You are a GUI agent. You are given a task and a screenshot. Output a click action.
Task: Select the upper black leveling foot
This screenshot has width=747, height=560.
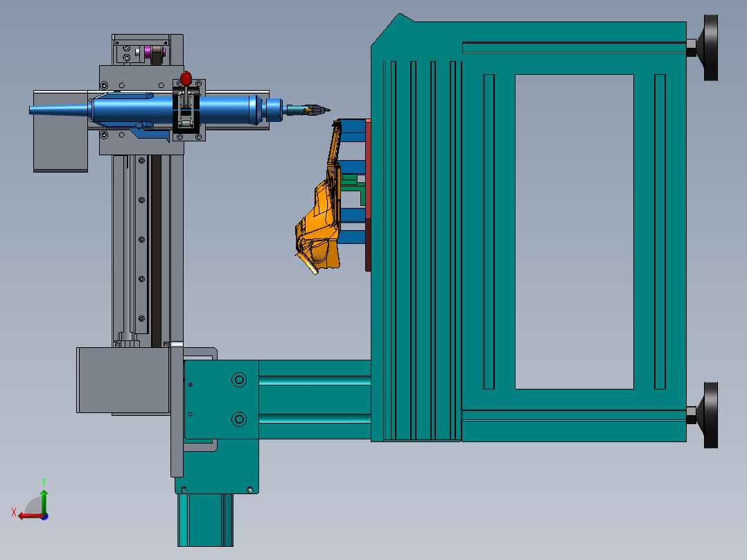710,48
